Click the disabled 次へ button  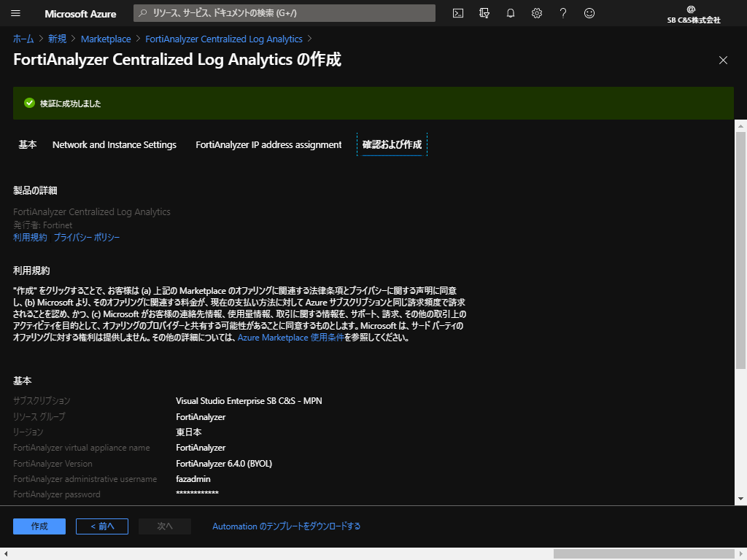(165, 526)
